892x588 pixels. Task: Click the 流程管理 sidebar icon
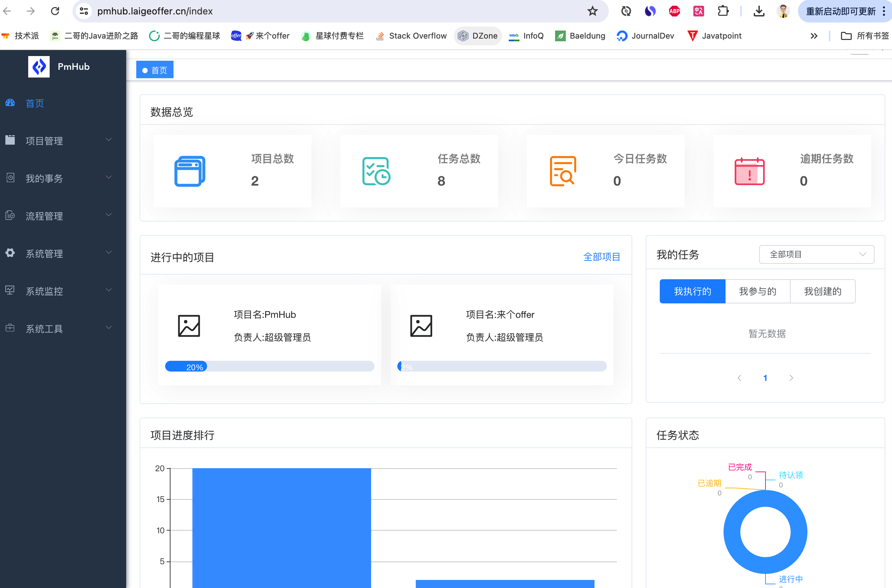click(x=10, y=215)
